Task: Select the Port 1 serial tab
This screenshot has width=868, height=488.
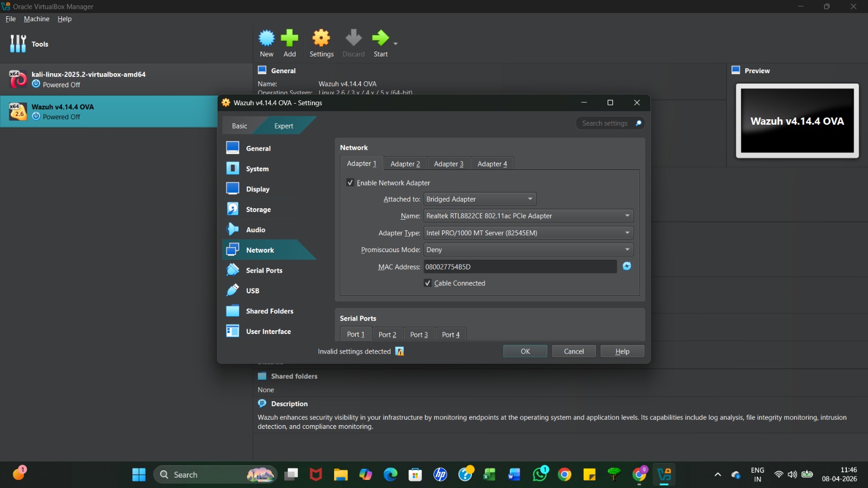Action: 356,334
